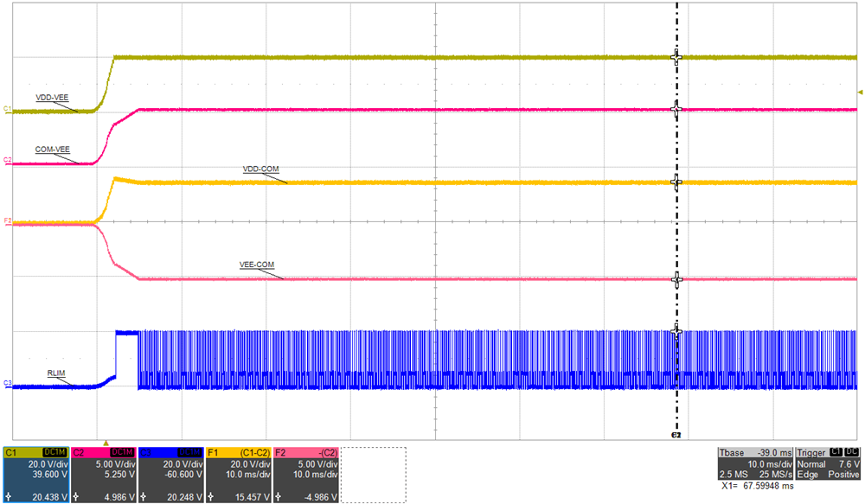Click the VDD-VEE trace label
This screenshot has height=504, width=865.
click(x=54, y=97)
